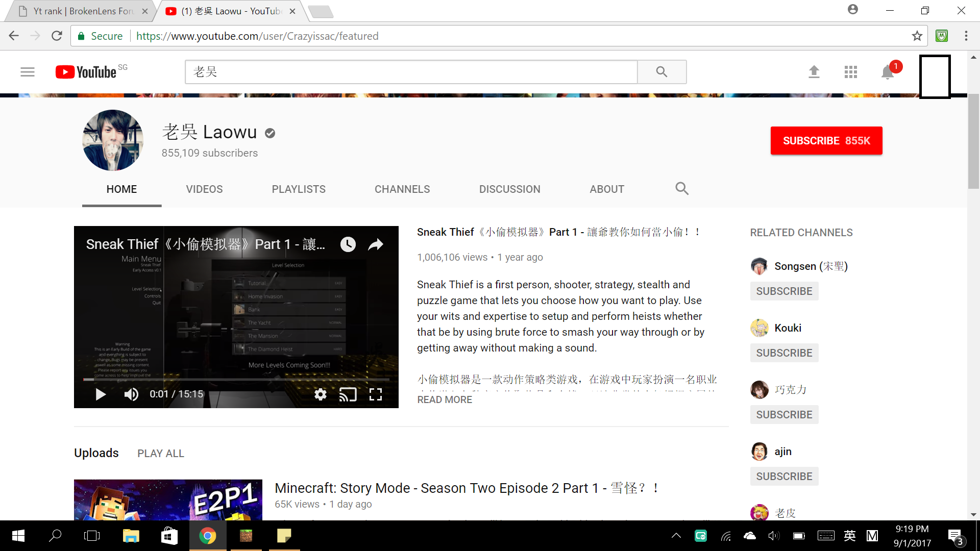Reload the current page
Image resolution: width=980 pixels, height=551 pixels.
click(57, 36)
